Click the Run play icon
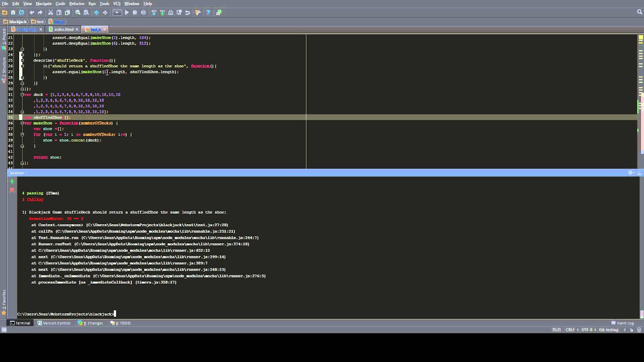This screenshot has width=644, height=362. 127,13
